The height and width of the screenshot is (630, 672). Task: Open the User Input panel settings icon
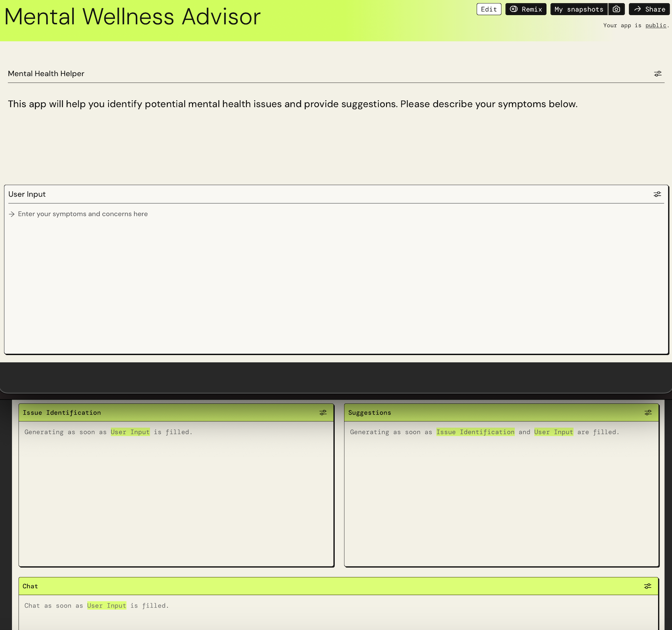(x=657, y=194)
